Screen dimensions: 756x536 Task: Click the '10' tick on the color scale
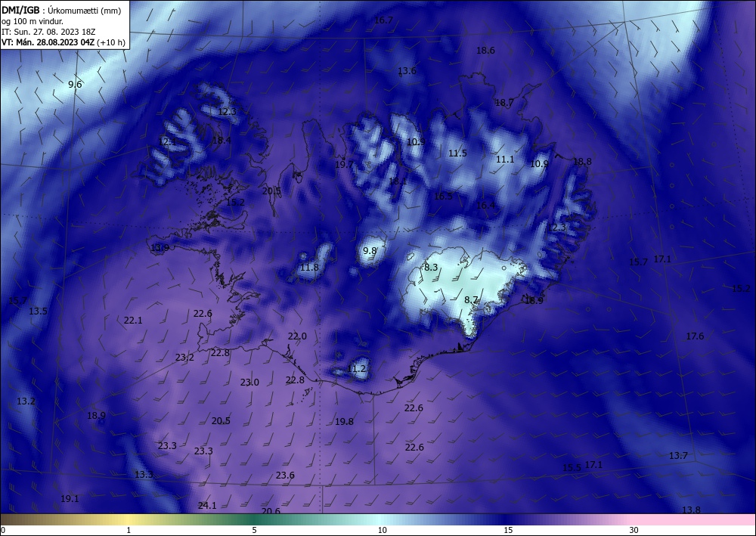point(383,530)
